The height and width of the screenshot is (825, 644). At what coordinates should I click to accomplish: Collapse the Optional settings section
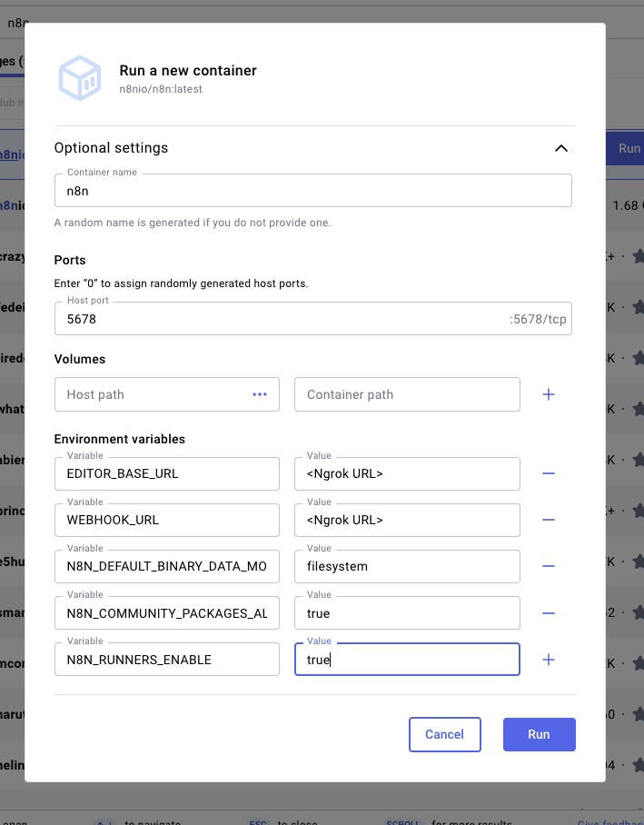[560, 148]
